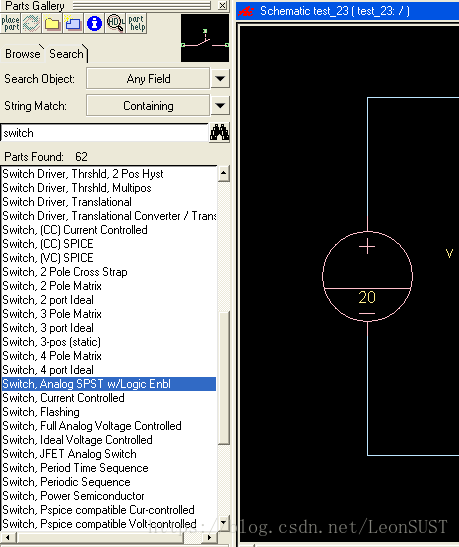459x547 pixels.
Task: Click the place part icon
Action: click(10, 23)
